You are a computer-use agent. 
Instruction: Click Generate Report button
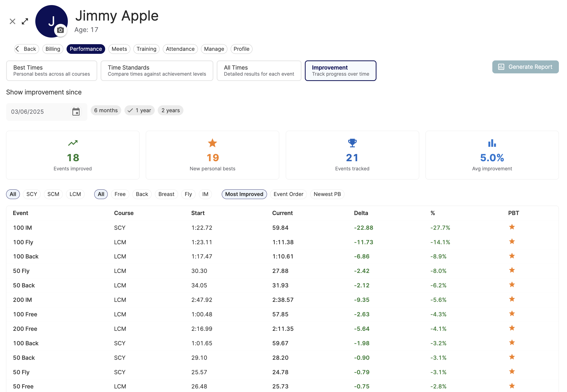525,67
